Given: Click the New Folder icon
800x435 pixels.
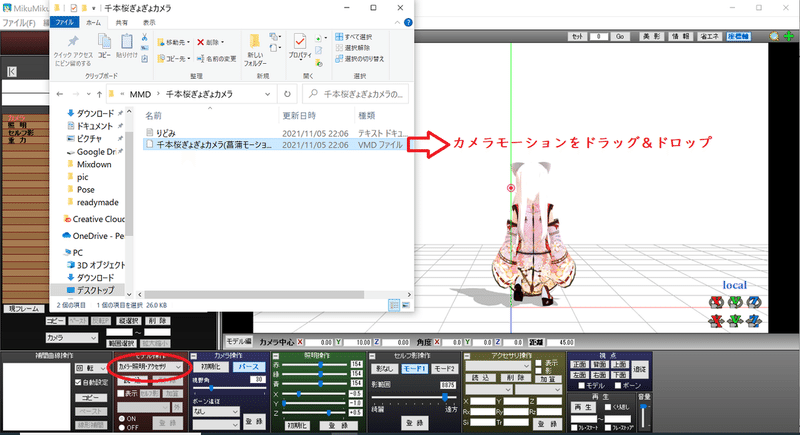Looking at the screenshot, I should [254, 41].
